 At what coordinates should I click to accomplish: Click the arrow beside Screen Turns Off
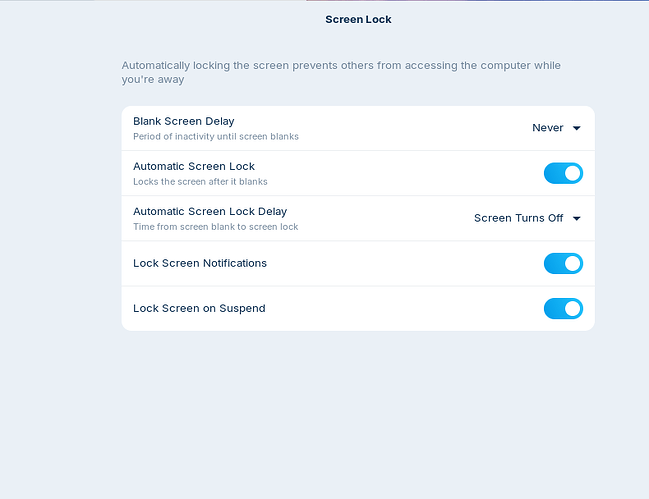point(577,218)
